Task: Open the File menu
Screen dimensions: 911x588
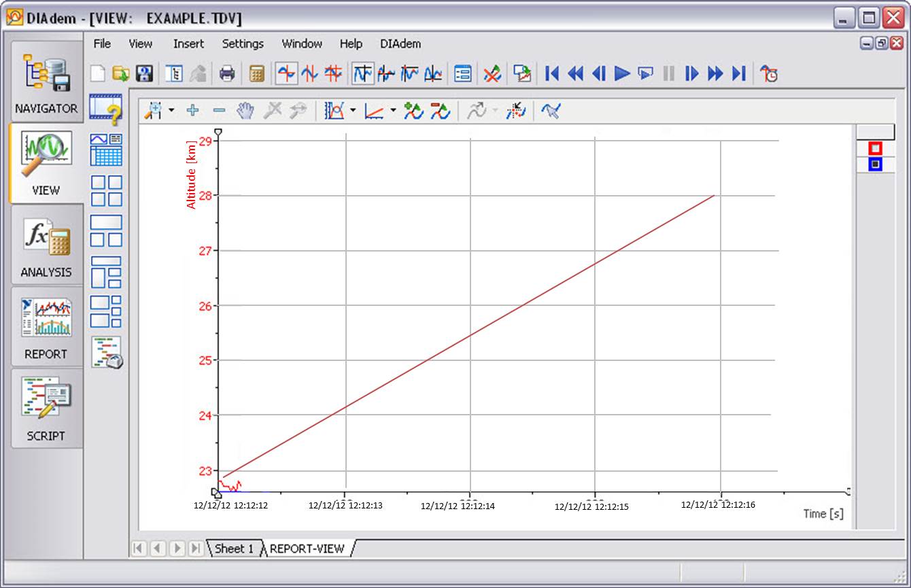Action: click(102, 44)
